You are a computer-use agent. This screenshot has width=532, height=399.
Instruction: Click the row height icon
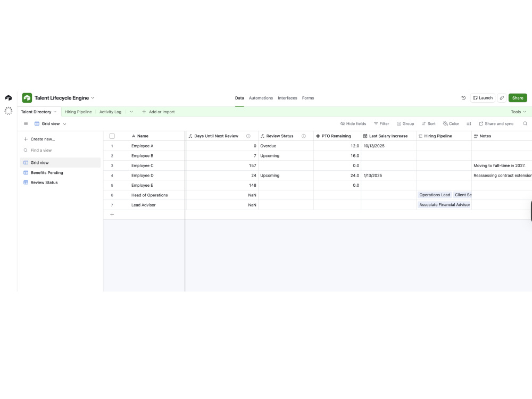click(469, 123)
